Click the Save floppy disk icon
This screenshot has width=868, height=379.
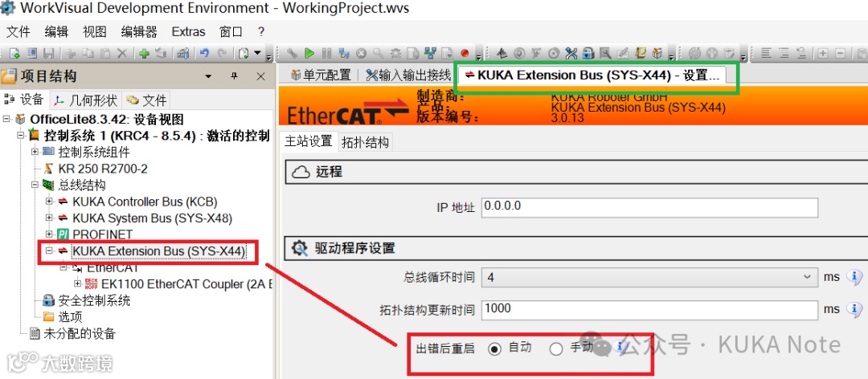coord(48,54)
